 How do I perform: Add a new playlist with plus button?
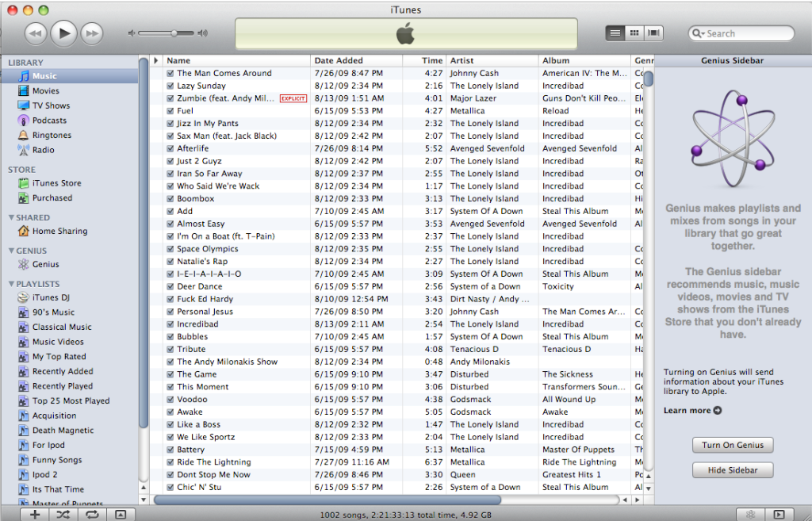pos(35,514)
